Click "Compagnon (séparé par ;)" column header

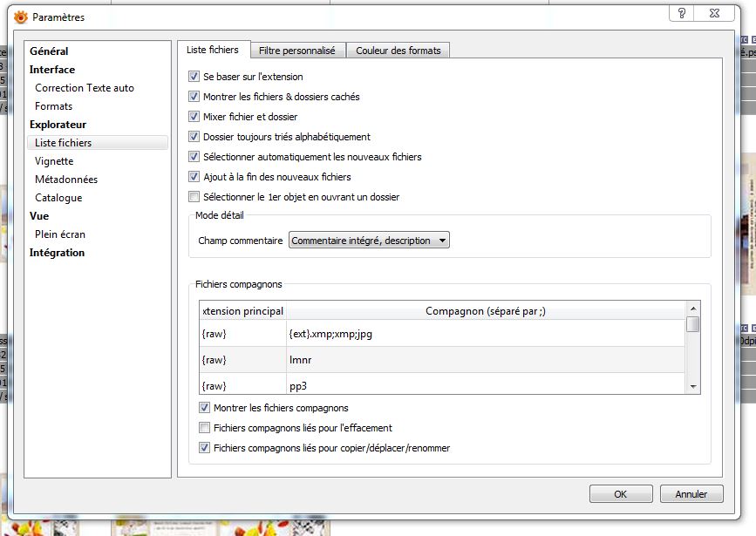pos(486,311)
